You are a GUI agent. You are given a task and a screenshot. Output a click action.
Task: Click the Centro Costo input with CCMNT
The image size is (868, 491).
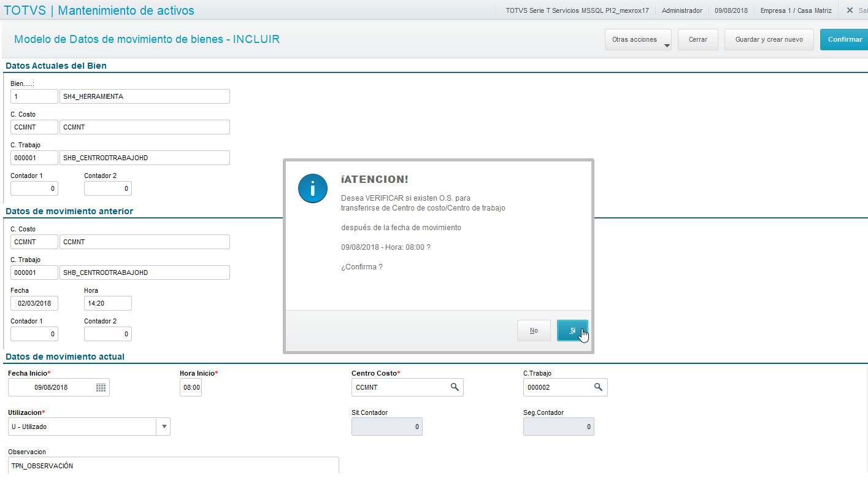pyautogui.click(x=407, y=387)
